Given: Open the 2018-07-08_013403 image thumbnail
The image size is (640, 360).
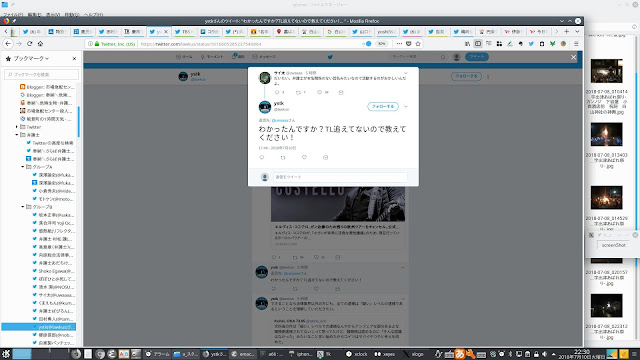Looking at the screenshot, I should (607, 134).
